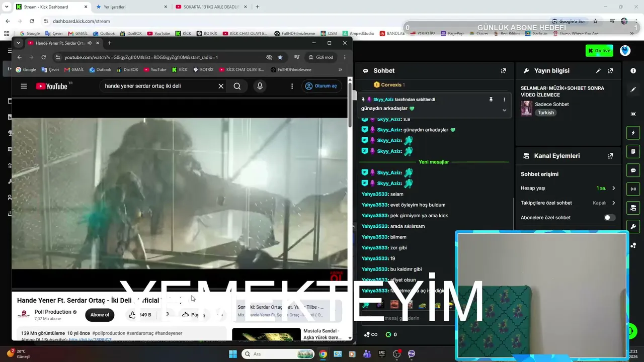Viewport: 644px width, 362px height.
Task: Open Chrome from the Windows taskbar
Action: 323,354
